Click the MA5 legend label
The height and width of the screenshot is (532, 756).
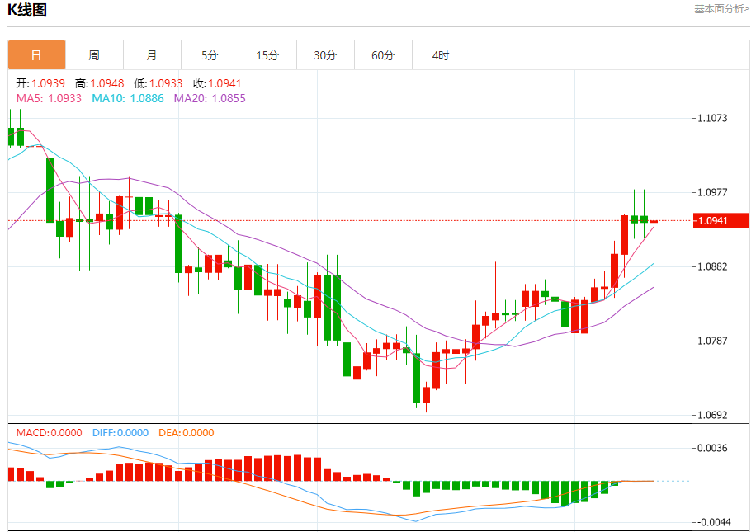[49, 98]
